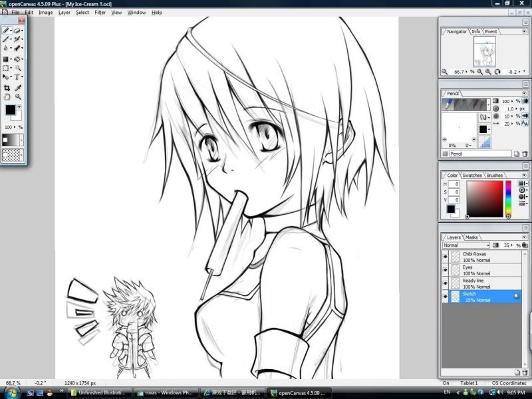532x399 pixels.
Task: Open the gradient preset dropdown in toolbox
Action: [22, 140]
